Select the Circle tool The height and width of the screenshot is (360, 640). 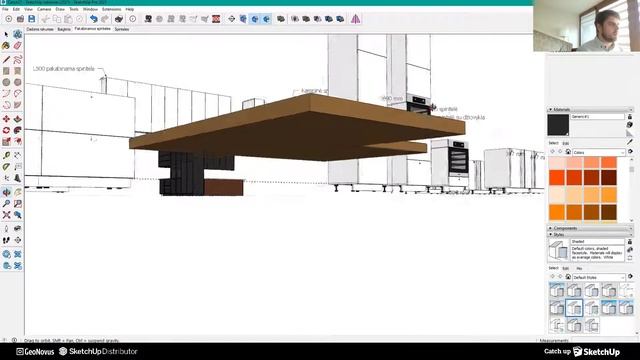[x=6, y=82]
